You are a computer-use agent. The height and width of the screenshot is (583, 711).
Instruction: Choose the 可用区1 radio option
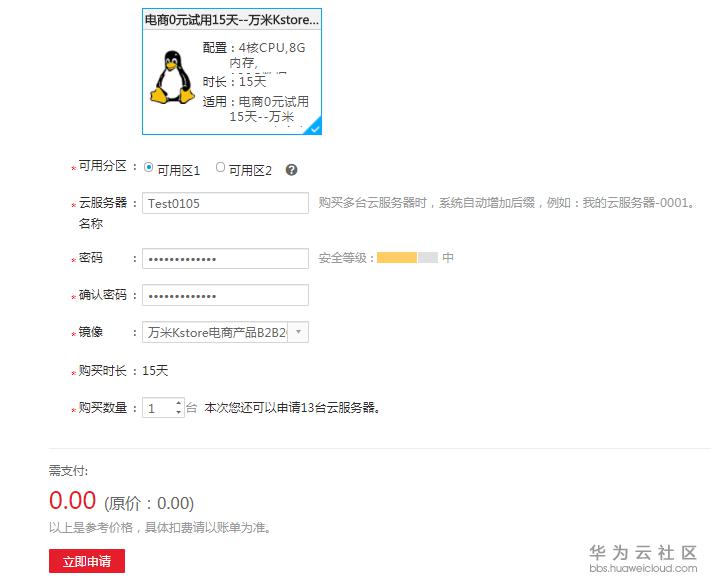point(148,167)
